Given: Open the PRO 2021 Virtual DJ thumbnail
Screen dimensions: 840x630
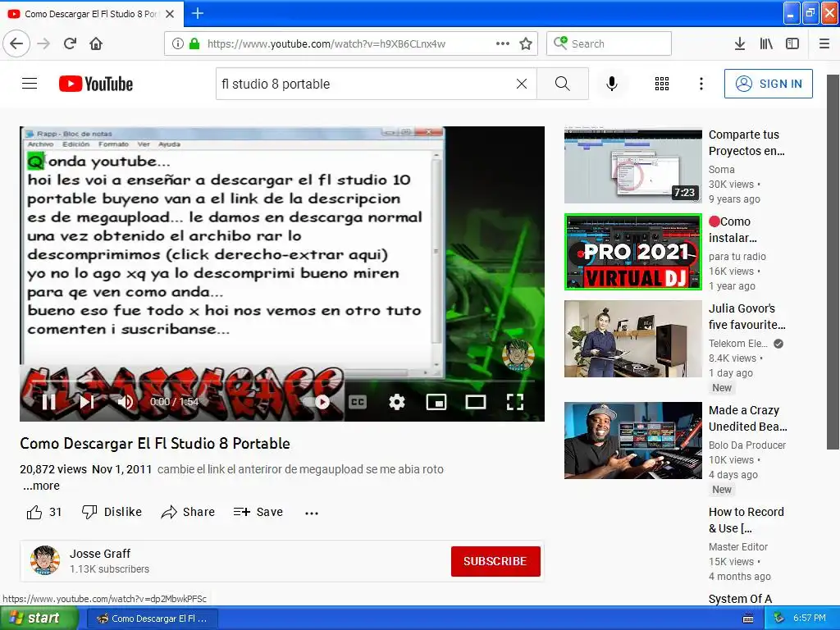Looking at the screenshot, I should 632,252.
